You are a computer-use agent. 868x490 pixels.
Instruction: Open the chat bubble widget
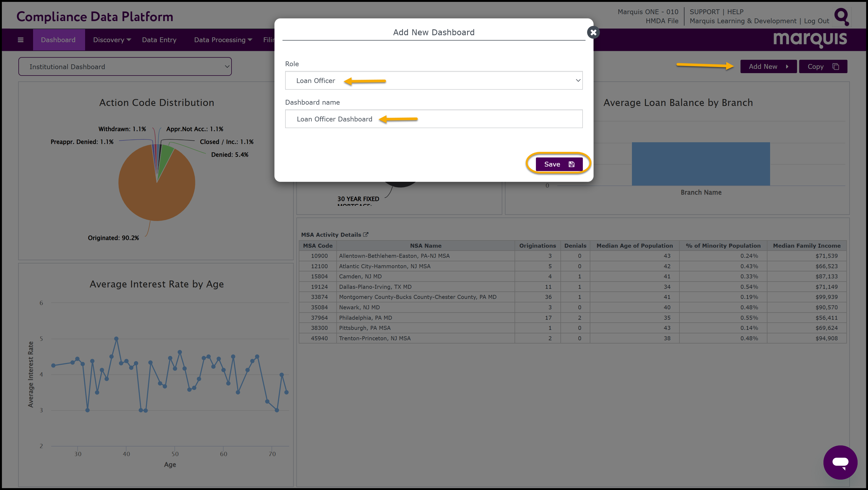coord(840,462)
